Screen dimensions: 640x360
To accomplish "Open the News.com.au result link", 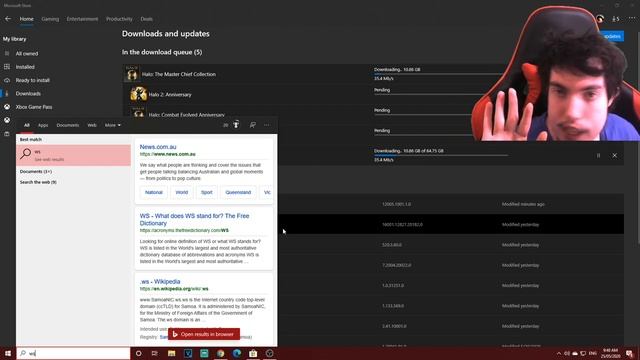I will click(158, 147).
